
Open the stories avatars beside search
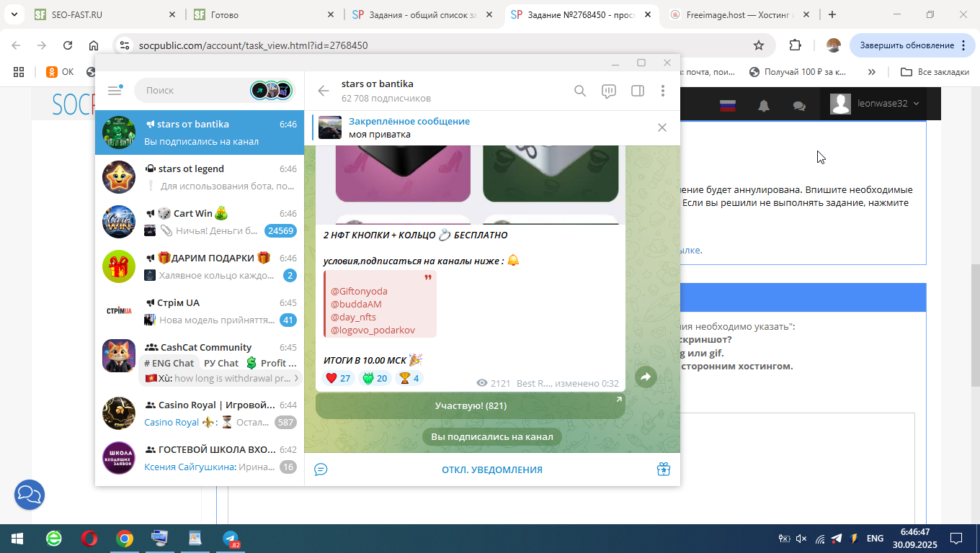(272, 90)
